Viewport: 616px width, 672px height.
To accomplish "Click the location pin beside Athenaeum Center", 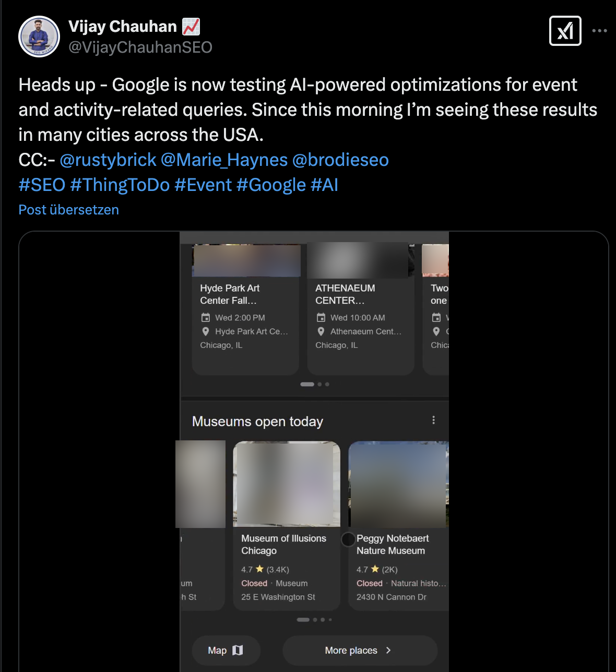I will [x=321, y=331].
